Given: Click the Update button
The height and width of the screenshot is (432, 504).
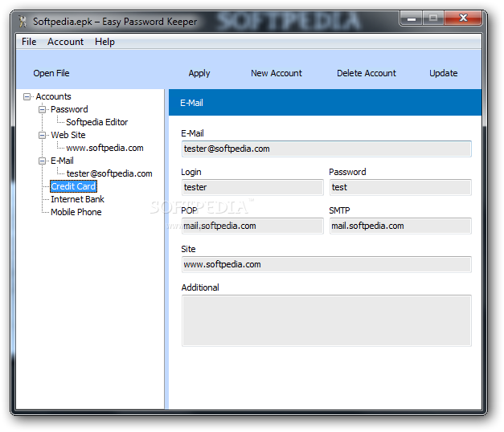Looking at the screenshot, I should (x=443, y=73).
